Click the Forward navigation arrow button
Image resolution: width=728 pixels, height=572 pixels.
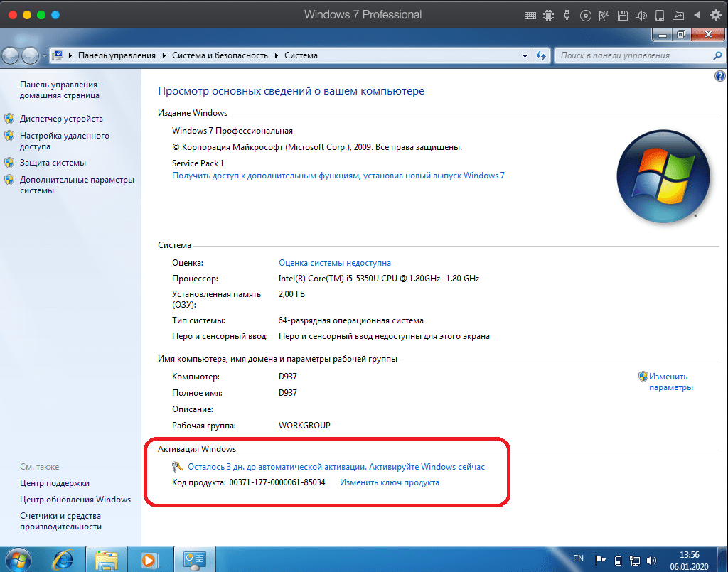(x=30, y=55)
